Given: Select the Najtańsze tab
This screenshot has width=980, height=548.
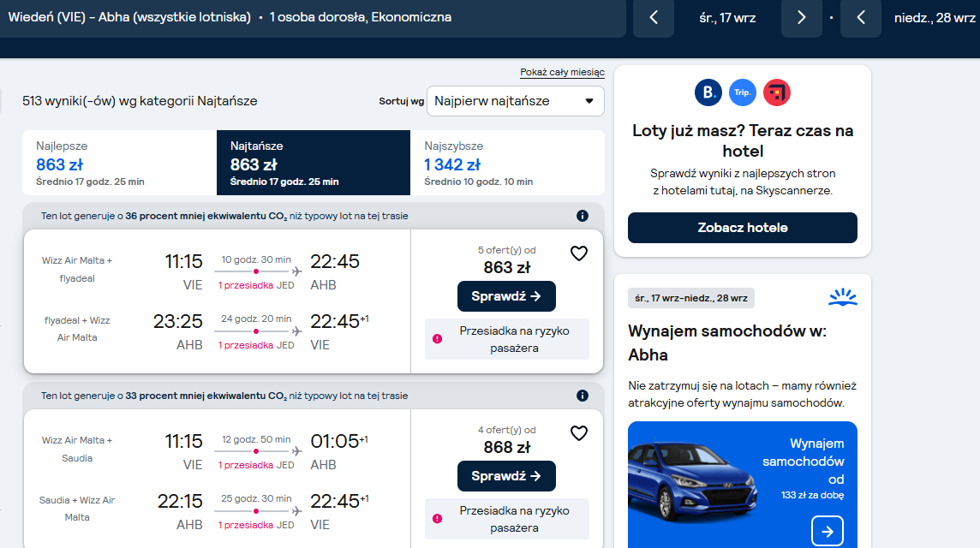Looking at the screenshot, I should tap(314, 163).
